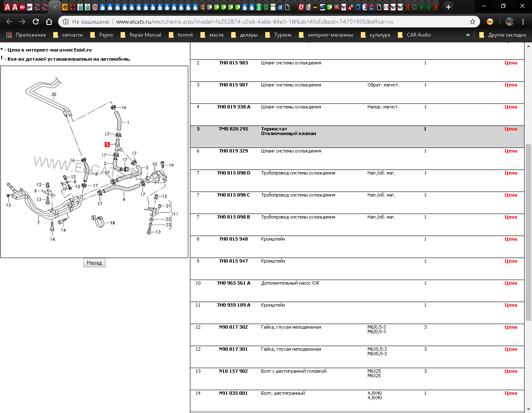The height and width of the screenshot is (413, 532).
Task: Expand the масла bookmarks folder
Action: point(212,35)
